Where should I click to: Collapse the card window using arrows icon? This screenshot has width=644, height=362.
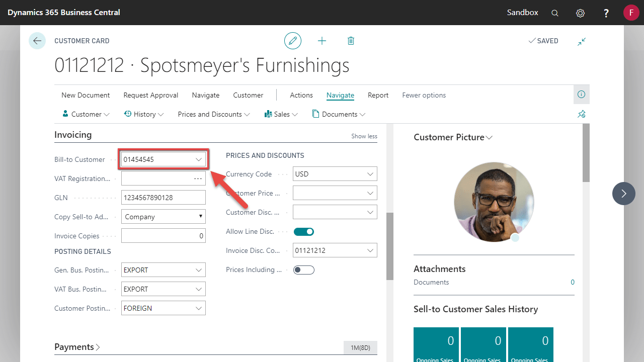(582, 41)
